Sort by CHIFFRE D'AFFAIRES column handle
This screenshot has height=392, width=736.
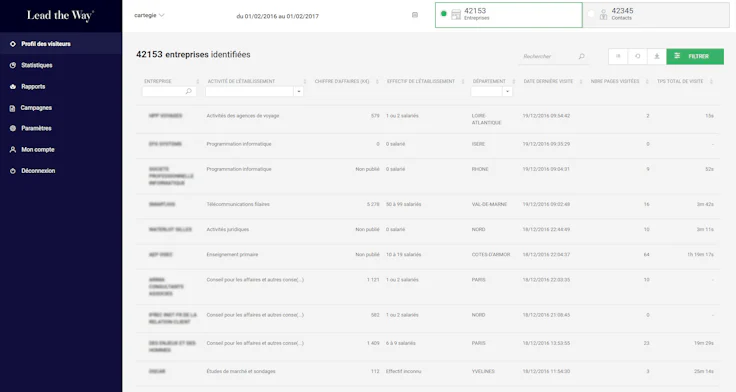coord(377,82)
